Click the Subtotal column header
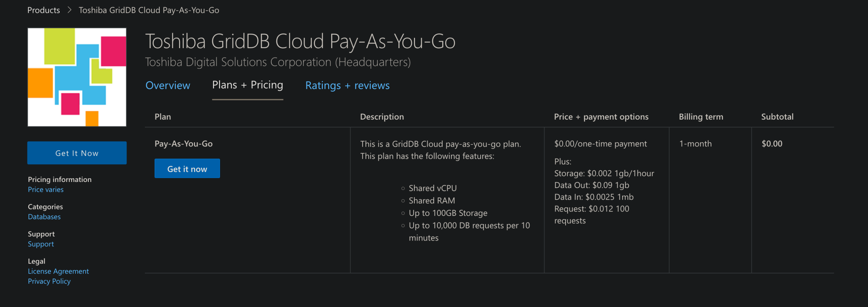The image size is (868, 307). pyautogui.click(x=777, y=117)
